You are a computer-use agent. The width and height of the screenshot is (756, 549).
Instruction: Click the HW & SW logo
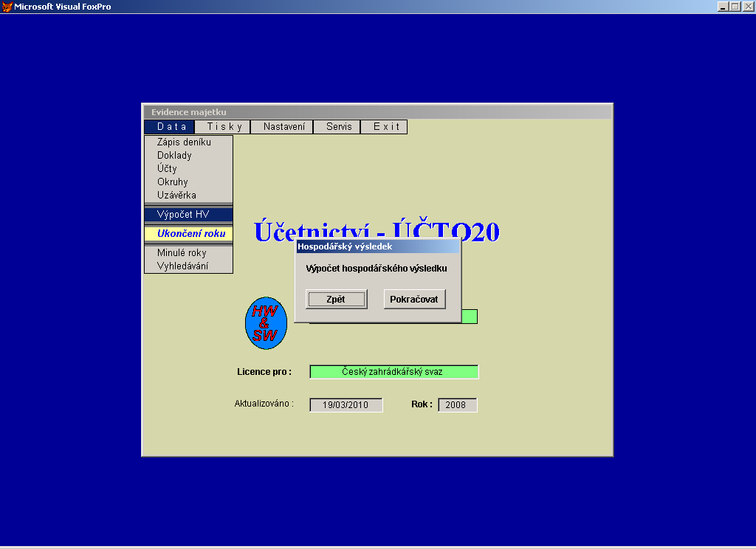point(266,323)
